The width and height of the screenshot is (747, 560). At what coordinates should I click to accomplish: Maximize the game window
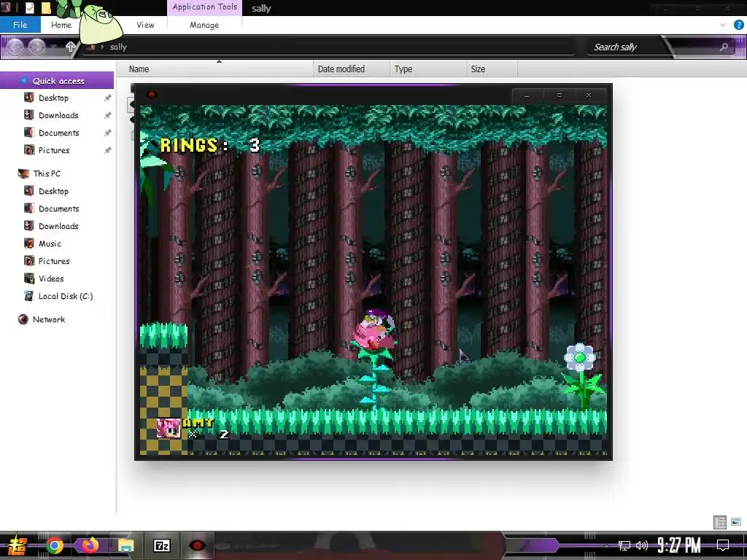click(x=560, y=96)
